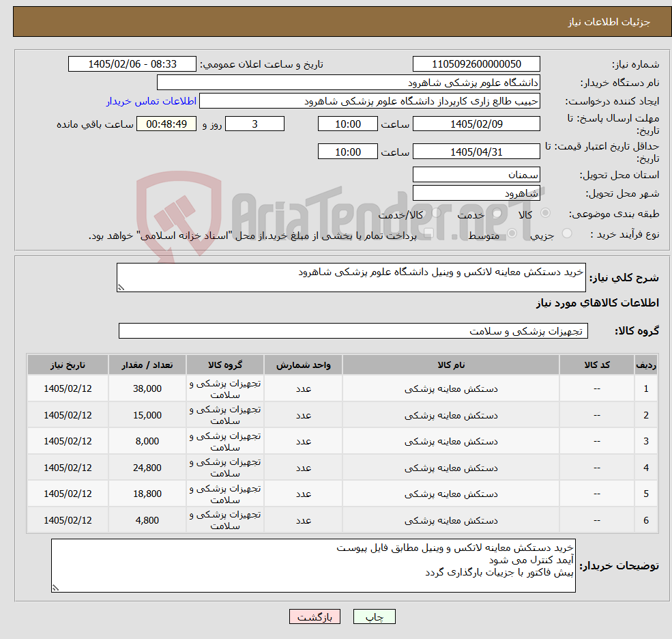Viewport: 672px width, 639px height.
Task: Click quantity cell 18,800
Action: (x=147, y=494)
